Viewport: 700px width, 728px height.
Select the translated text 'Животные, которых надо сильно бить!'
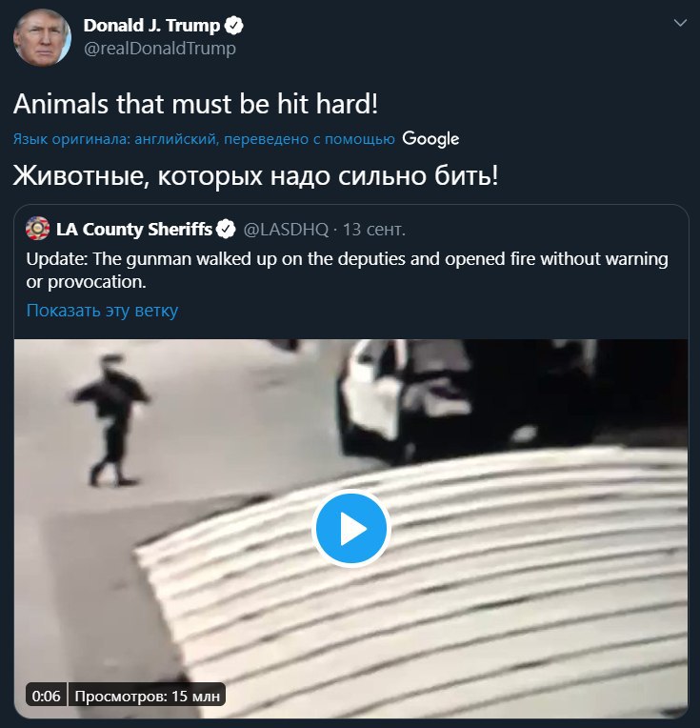(255, 176)
